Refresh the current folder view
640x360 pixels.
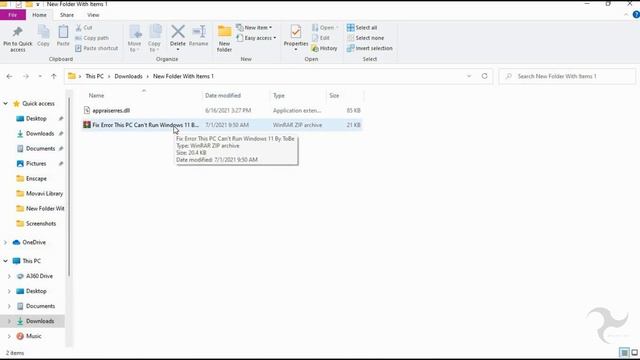pos(484,76)
